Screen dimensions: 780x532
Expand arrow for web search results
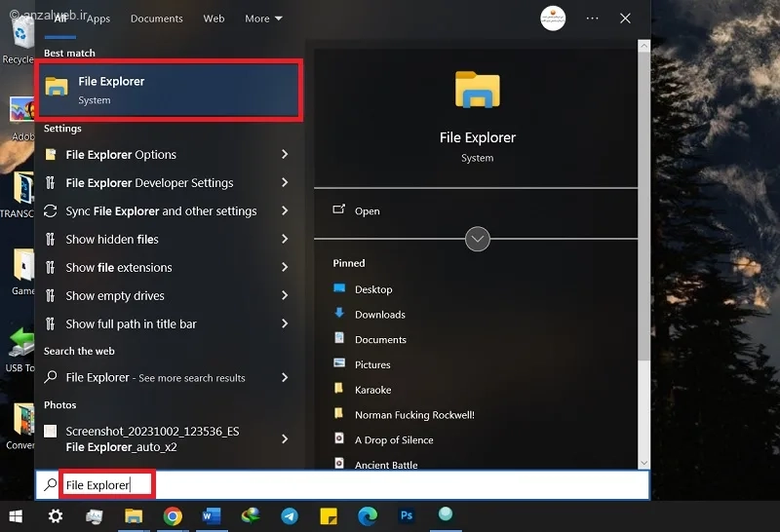coord(285,377)
